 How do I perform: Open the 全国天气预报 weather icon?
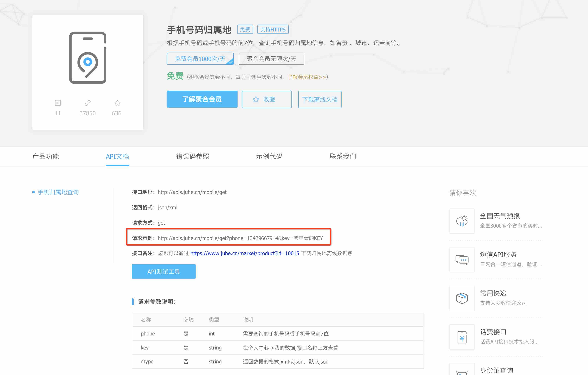pyautogui.click(x=462, y=221)
